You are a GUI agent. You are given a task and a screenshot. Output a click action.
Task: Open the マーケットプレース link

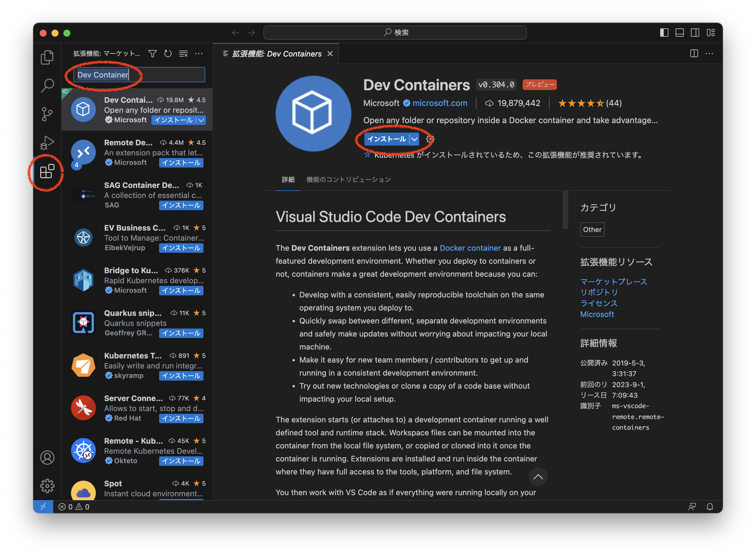[613, 281]
